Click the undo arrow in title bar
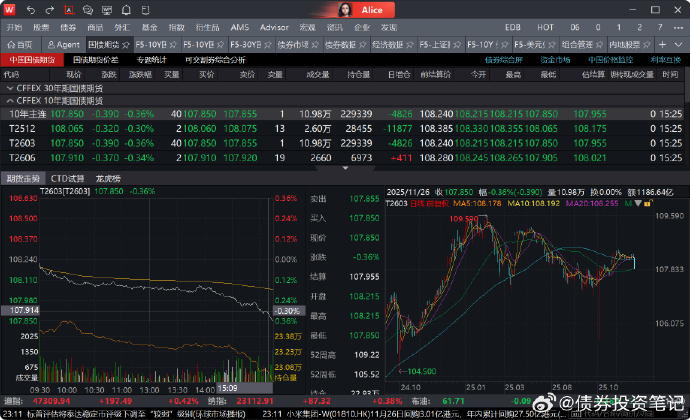 [x=30, y=10]
